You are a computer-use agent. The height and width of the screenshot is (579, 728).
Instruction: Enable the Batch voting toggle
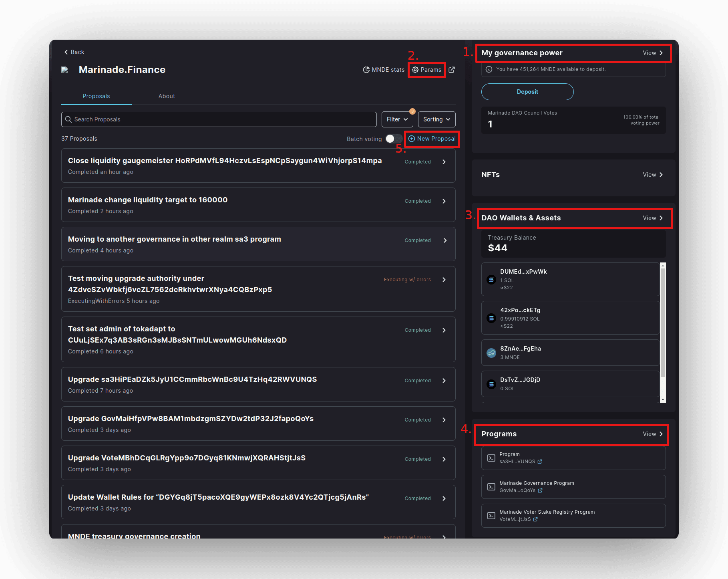(x=394, y=139)
